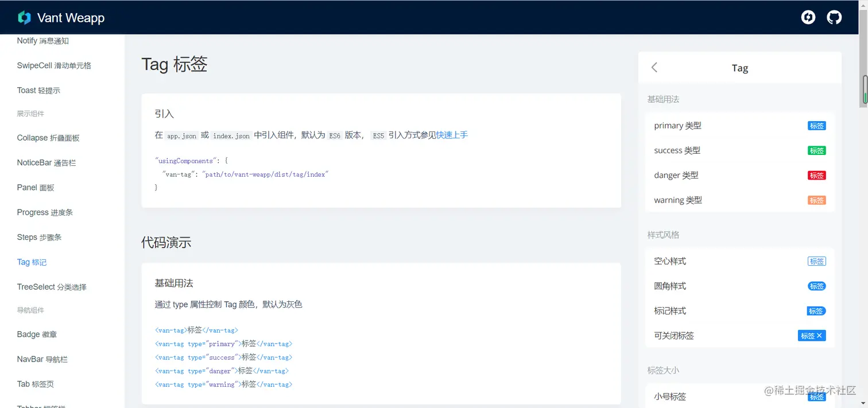Open the mini-program icon beside GitHub
Screen dimensions: 868x408
(x=808, y=17)
